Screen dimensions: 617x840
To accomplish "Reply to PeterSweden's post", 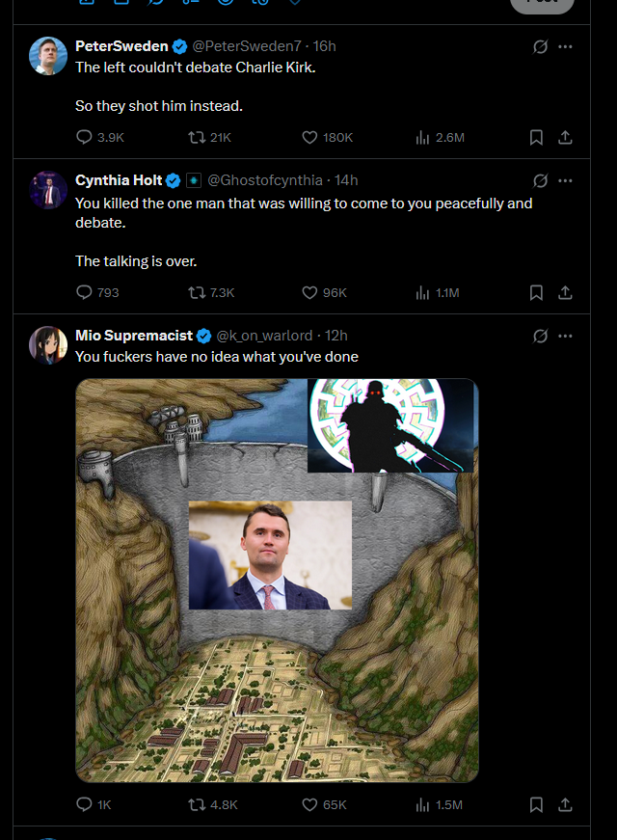I will pos(84,137).
